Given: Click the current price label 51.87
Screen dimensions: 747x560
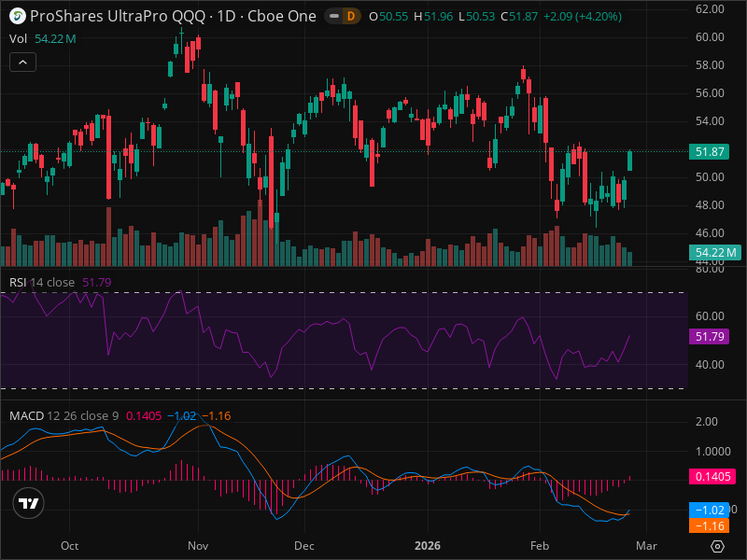Looking at the screenshot, I should coord(710,152).
